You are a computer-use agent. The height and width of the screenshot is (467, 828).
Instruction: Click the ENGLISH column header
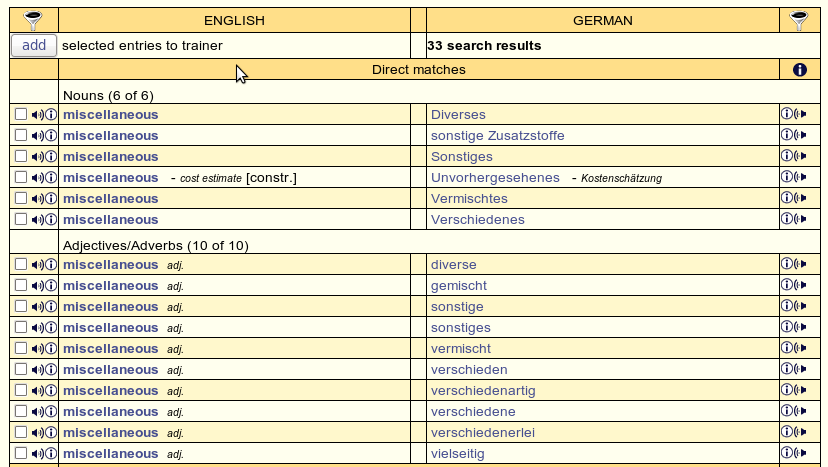coord(234,20)
